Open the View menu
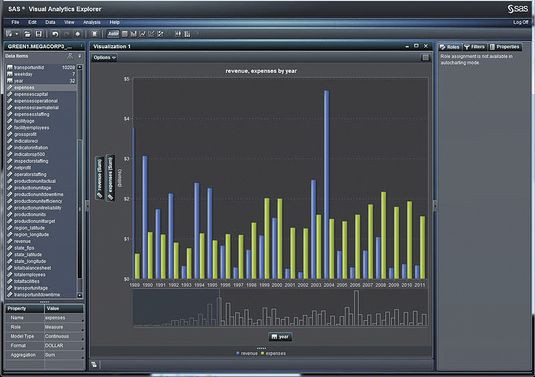The width and height of the screenshot is (535, 377). (69, 22)
